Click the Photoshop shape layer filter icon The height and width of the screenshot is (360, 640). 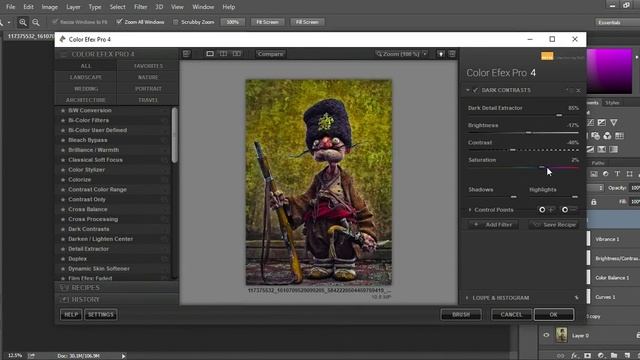(x=629, y=174)
